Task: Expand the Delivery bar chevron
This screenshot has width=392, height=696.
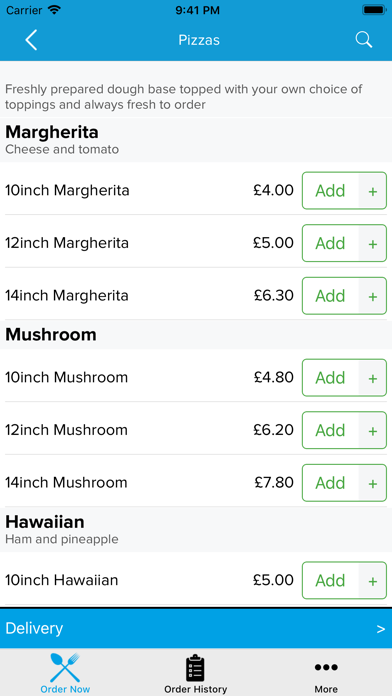Action: [380, 629]
